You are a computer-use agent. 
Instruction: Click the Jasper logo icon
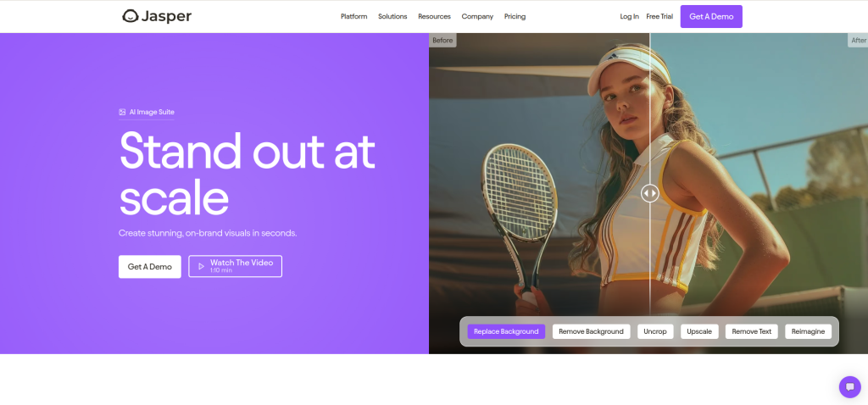pyautogui.click(x=130, y=16)
